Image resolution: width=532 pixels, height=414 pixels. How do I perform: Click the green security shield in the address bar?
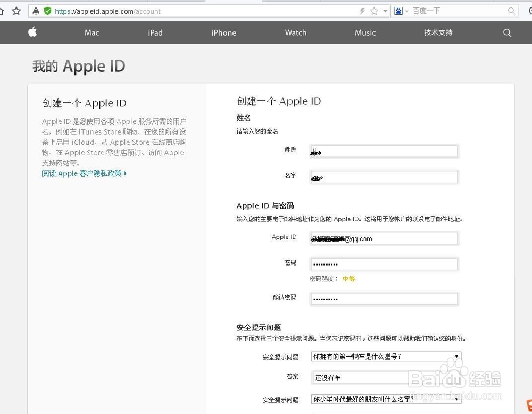pyautogui.click(x=48, y=11)
